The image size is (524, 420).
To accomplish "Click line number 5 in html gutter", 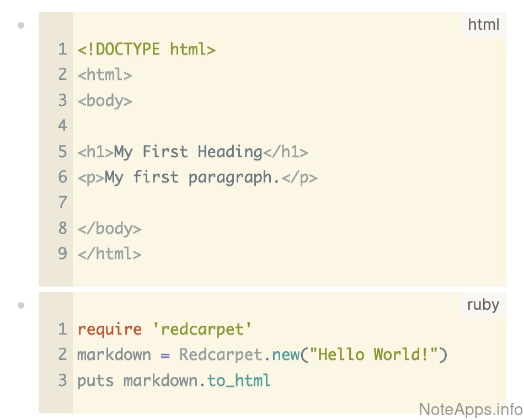I will [62, 152].
